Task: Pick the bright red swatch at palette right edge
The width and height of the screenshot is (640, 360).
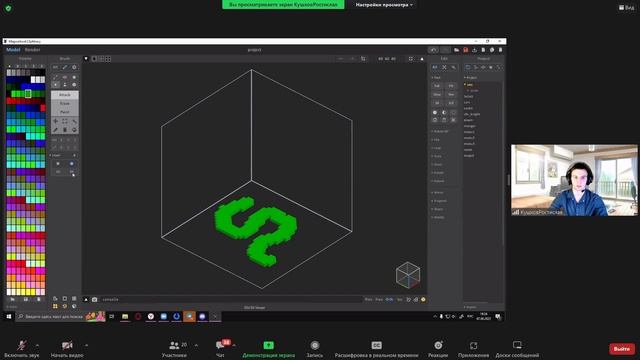Action: [x=43, y=108]
